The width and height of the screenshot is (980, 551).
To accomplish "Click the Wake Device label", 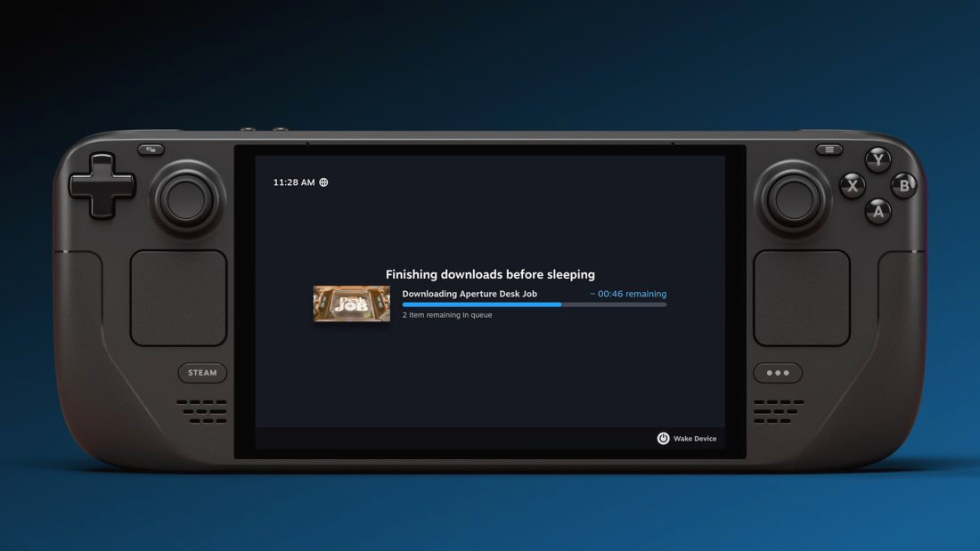I will pyautogui.click(x=695, y=439).
